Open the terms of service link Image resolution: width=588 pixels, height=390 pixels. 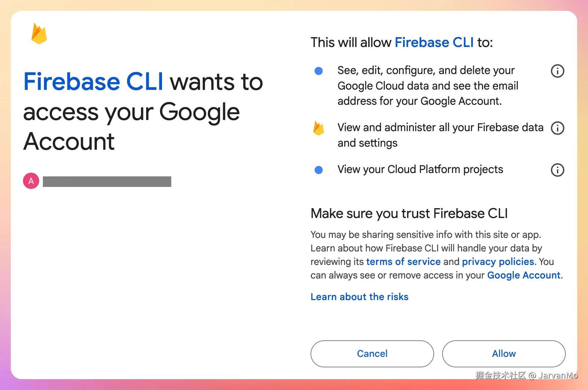tap(403, 262)
